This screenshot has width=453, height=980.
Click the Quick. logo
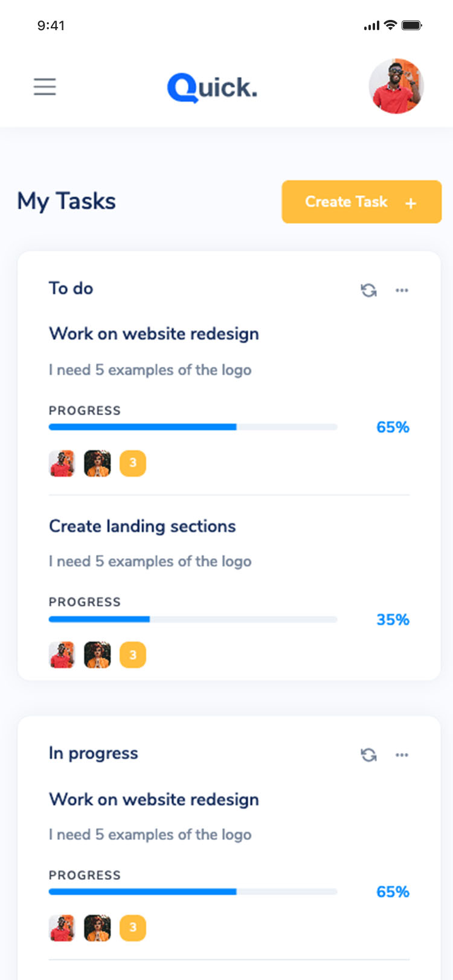click(x=212, y=88)
